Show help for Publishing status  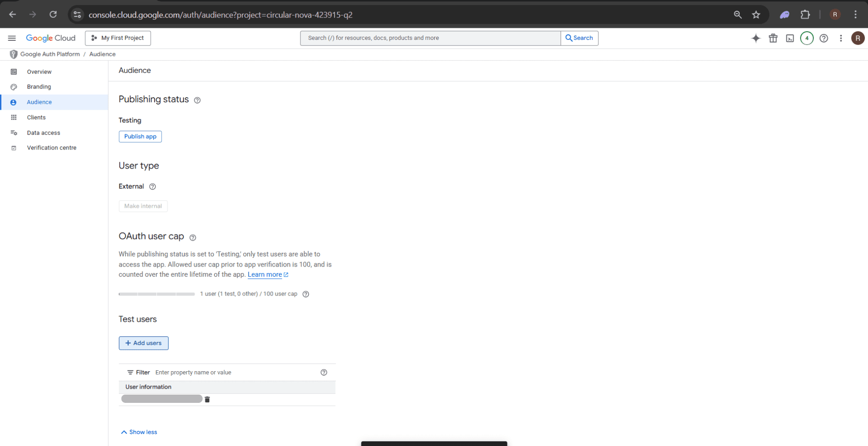coord(197,100)
